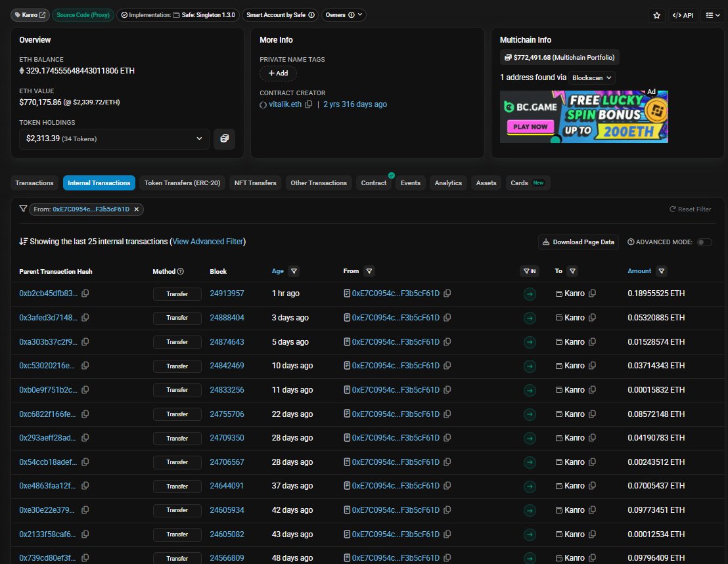Click the direction arrow in 0.03714343 ETH row
This screenshot has height=564, width=728.
[530, 366]
